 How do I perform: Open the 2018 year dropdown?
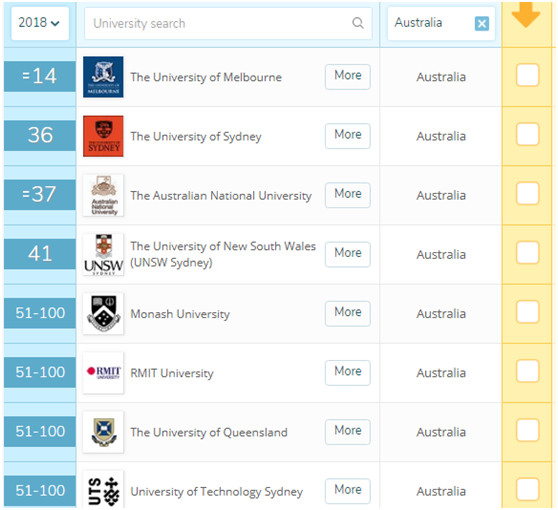coord(40,23)
